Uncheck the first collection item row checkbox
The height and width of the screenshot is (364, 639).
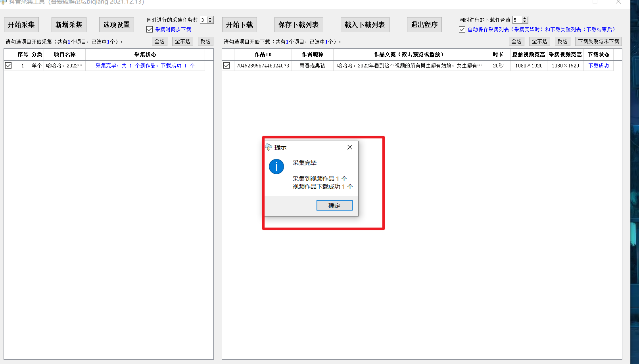coord(8,65)
